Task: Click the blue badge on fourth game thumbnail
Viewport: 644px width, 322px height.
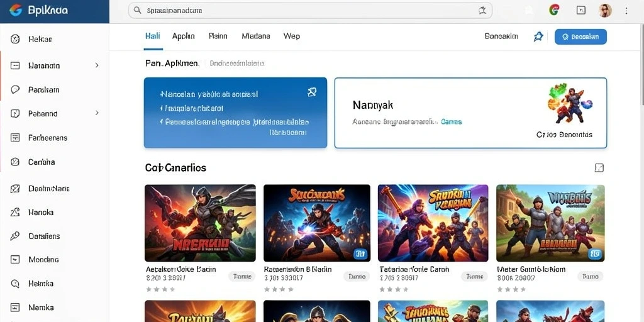Action: [x=594, y=254]
